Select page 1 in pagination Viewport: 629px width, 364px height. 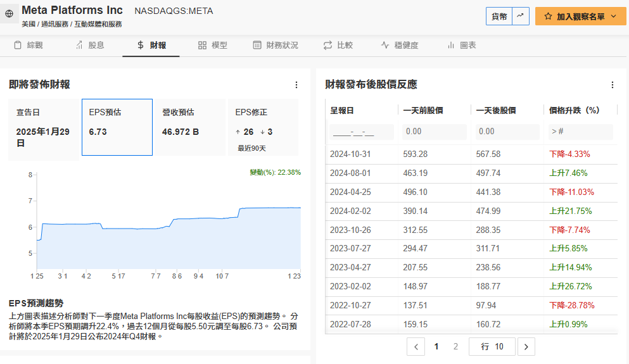tap(436, 347)
